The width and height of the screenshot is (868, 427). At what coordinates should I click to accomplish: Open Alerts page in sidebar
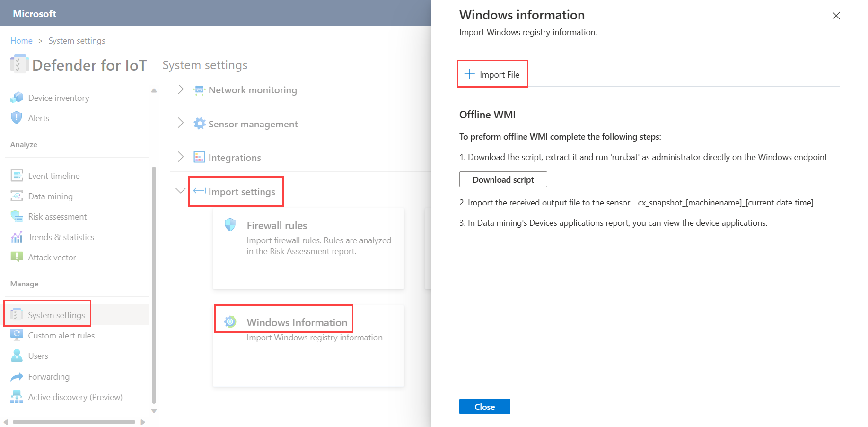click(x=39, y=118)
